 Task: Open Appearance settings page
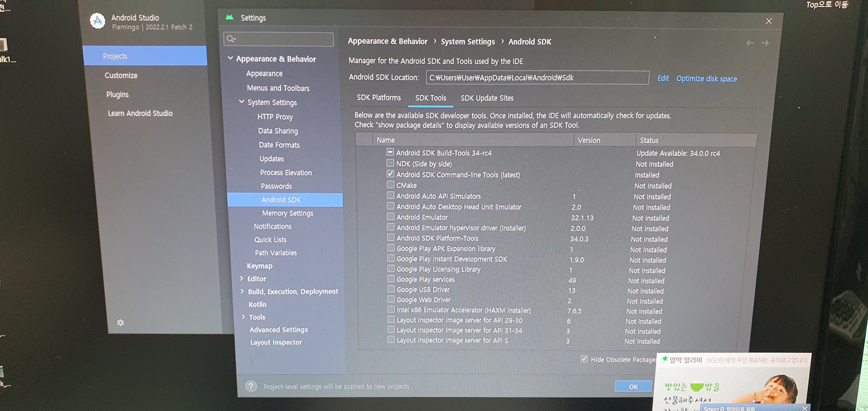265,73
